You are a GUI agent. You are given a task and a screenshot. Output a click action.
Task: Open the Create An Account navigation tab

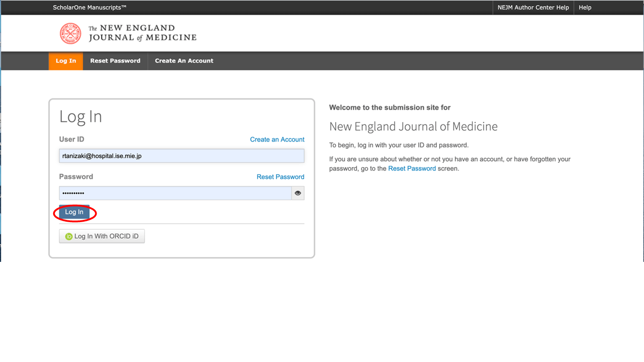point(184,61)
